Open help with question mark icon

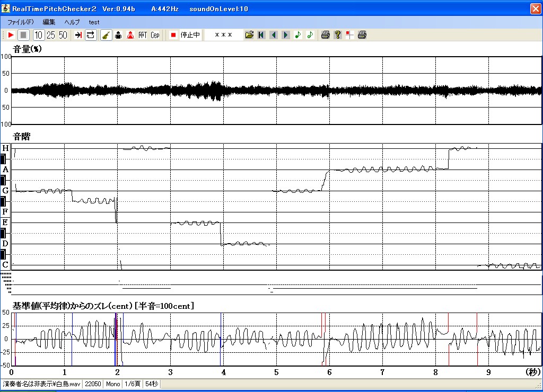(338, 35)
